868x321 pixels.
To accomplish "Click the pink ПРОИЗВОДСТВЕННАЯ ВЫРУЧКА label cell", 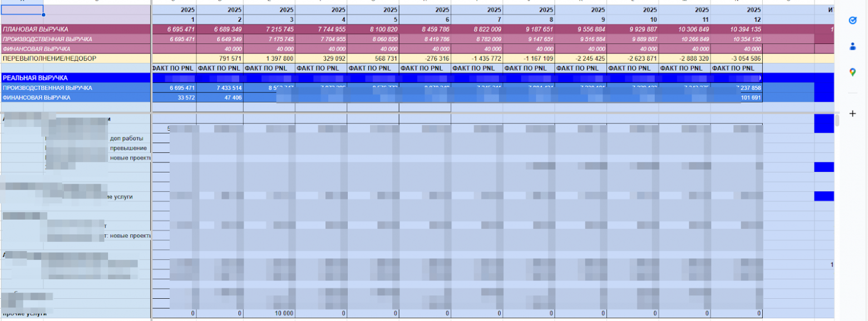I will (76, 39).
